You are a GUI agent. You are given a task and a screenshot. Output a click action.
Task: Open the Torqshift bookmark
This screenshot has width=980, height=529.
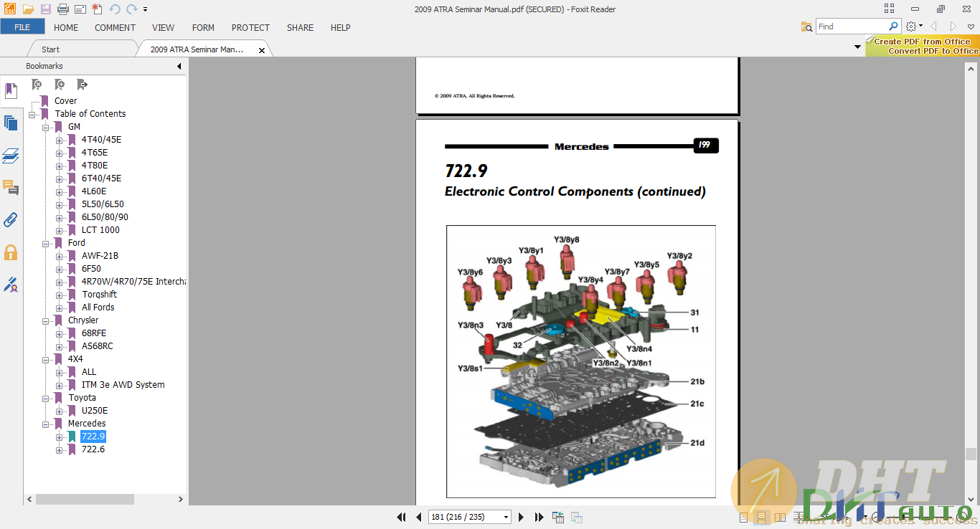click(x=99, y=295)
